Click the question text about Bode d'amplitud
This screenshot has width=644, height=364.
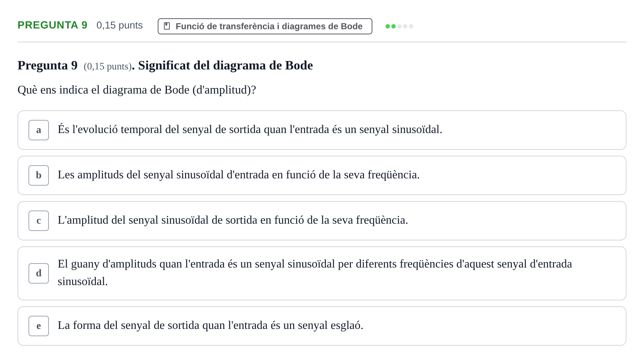point(137,90)
